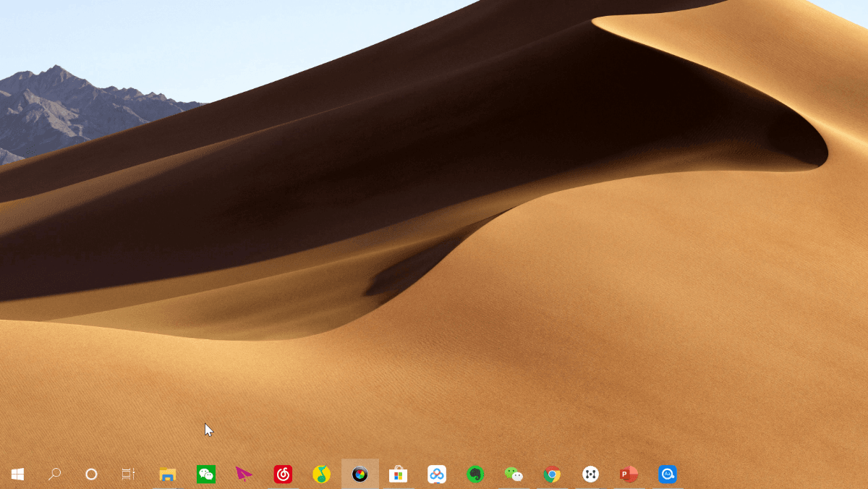
Task: Launch PowerPoint from the taskbar
Action: (x=629, y=475)
